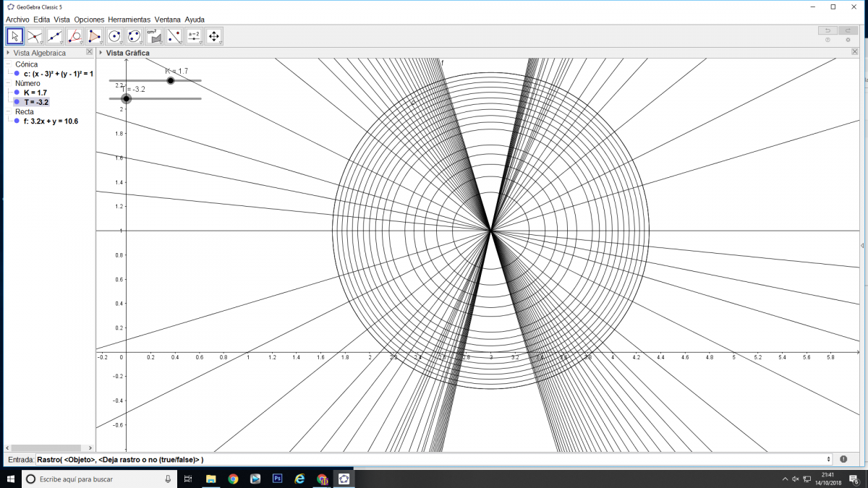Open the settings gear in toolbar

tap(848, 40)
